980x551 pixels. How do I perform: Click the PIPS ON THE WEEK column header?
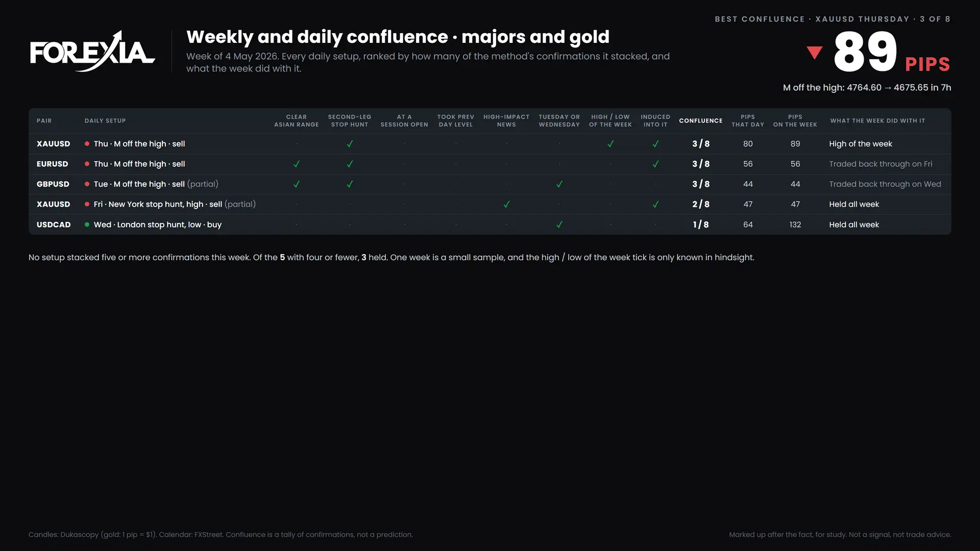[795, 121]
